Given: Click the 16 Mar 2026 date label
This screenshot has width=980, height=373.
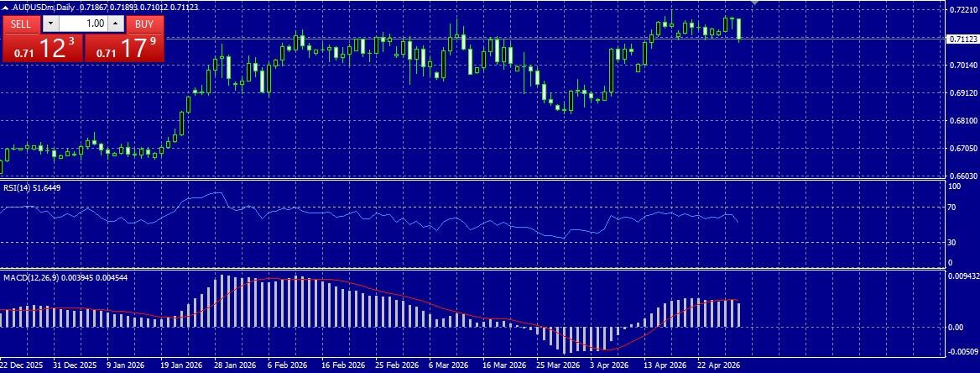Looking at the screenshot, I should [503, 365].
